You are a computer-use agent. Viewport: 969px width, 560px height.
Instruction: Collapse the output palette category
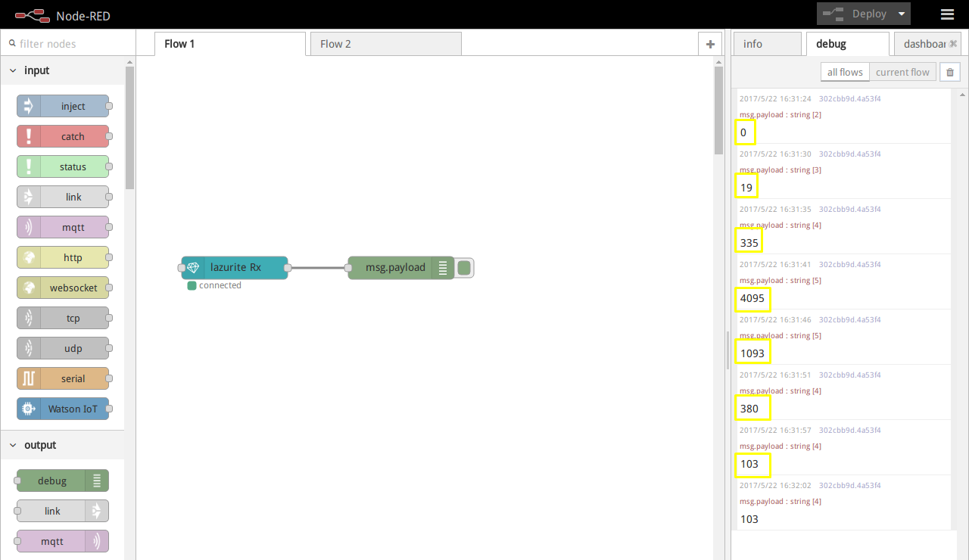tap(62, 445)
